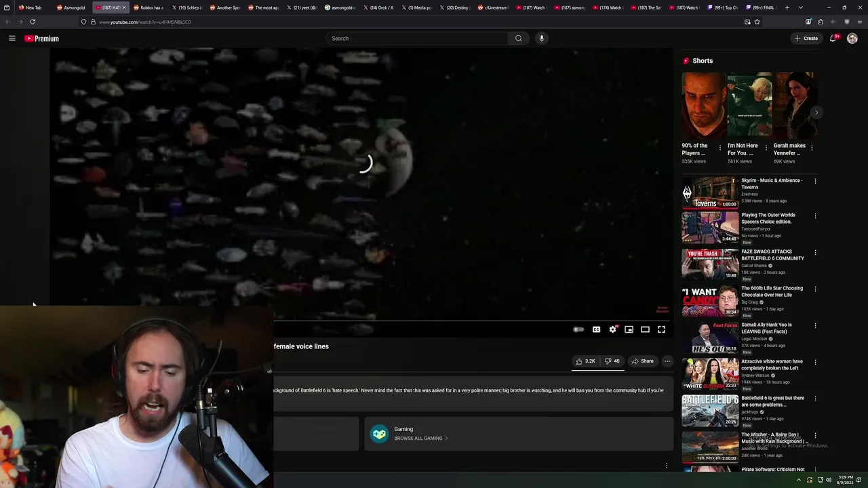Open 'Battlefield 6 is great but' video title

[772, 401]
